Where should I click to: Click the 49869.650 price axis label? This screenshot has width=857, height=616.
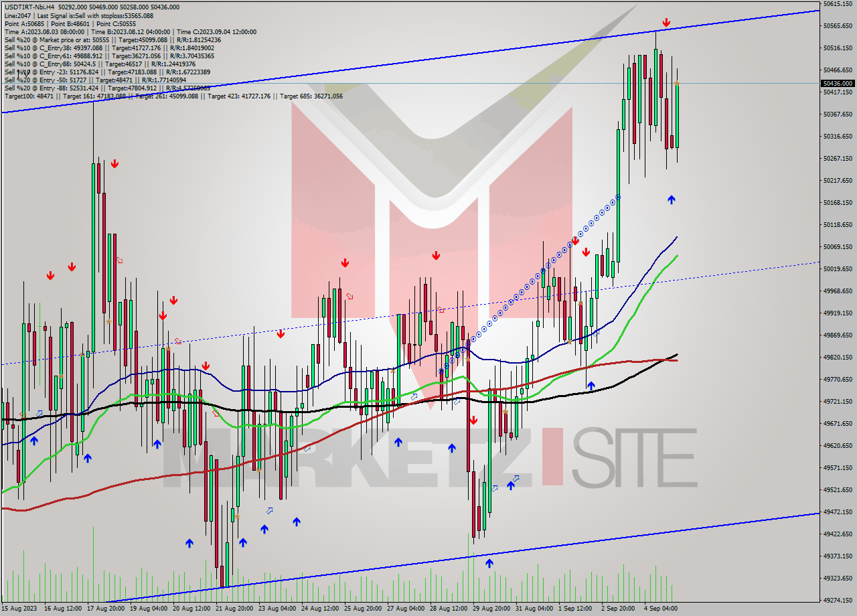pyautogui.click(x=838, y=335)
